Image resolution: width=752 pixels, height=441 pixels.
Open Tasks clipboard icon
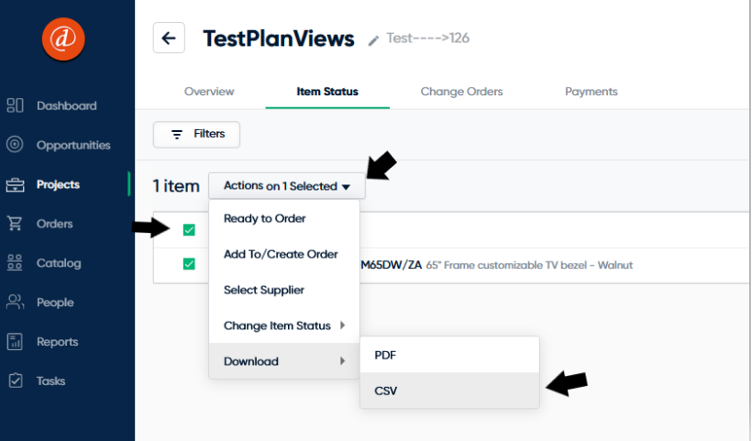click(15, 381)
